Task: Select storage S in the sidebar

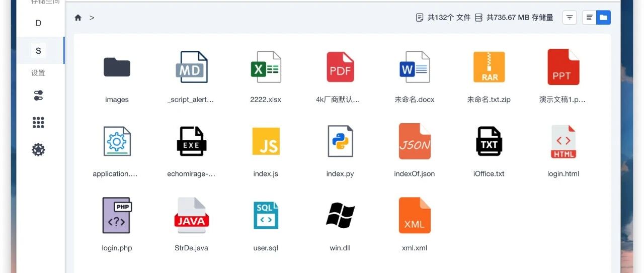Action: pyautogui.click(x=38, y=50)
